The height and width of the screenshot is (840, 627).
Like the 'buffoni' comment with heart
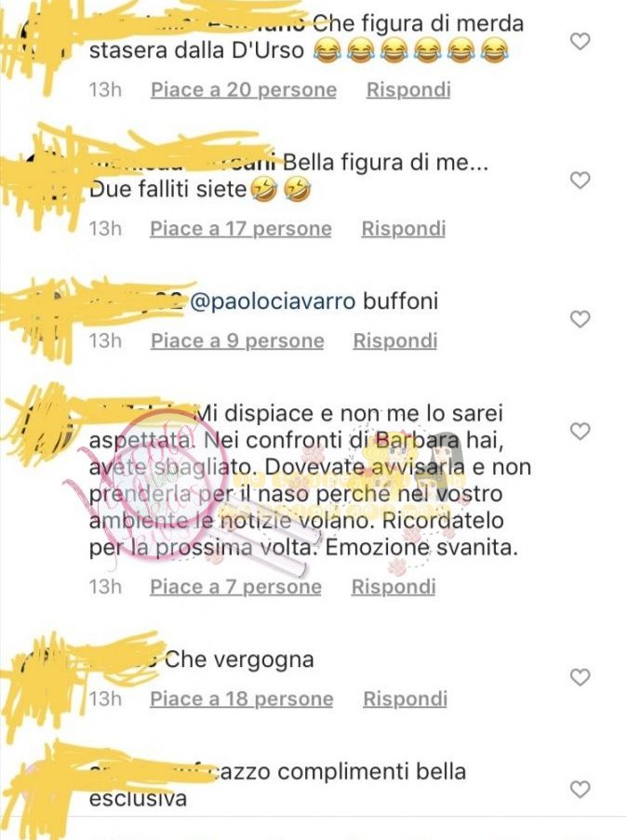pos(580,319)
